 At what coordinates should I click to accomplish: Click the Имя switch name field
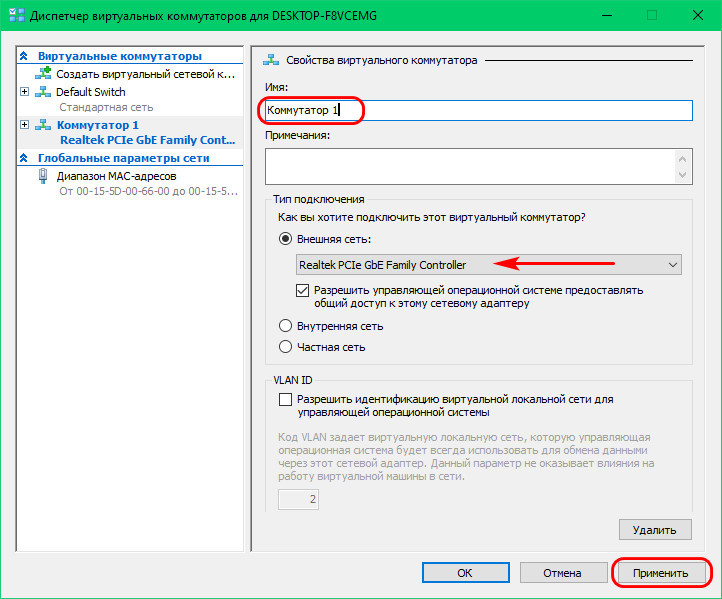[479, 110]
